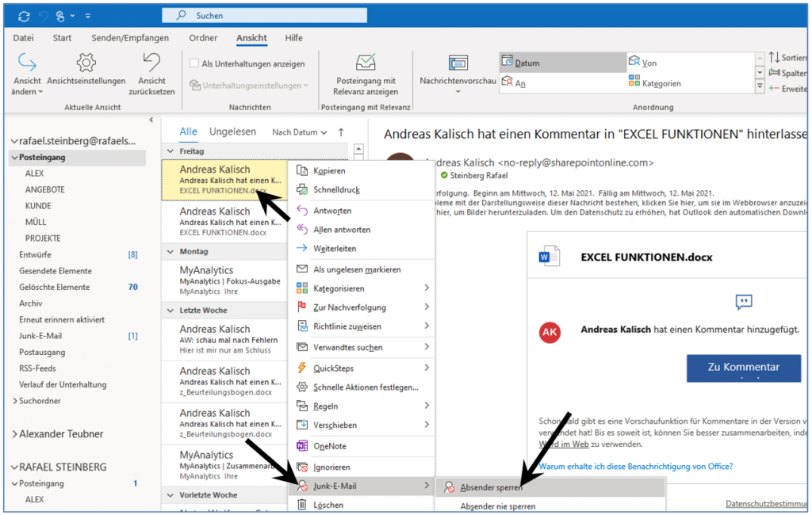Click Posteingang mit Relevanz anzeigen icon
The image size is (812, 515).
coord(366,63)
